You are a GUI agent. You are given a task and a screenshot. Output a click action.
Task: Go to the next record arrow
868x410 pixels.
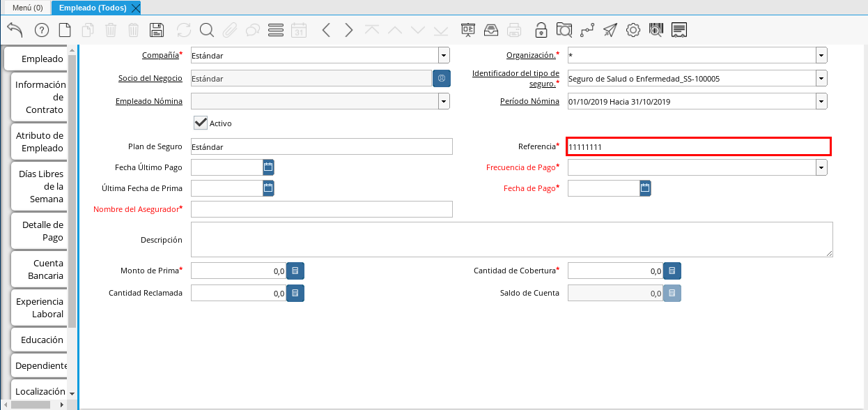pyautogui.click(x=349, y=30)
